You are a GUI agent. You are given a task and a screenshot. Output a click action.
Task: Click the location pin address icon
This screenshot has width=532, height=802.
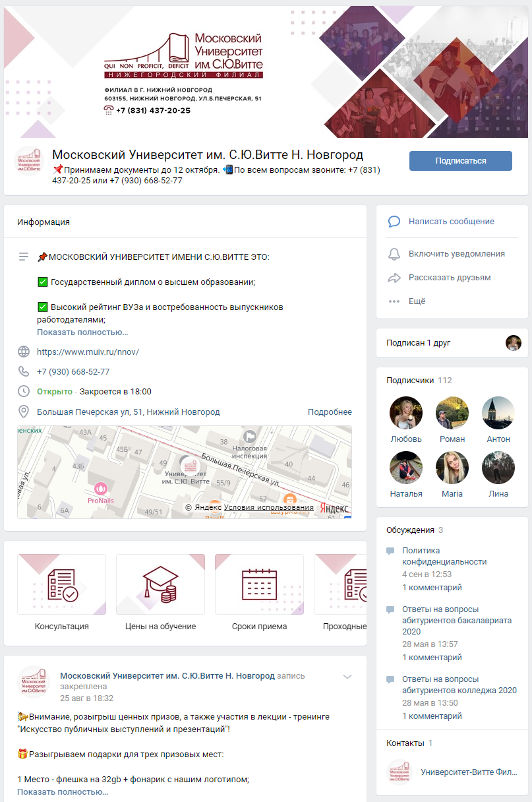pyautogui.click(x=24, y=412)
